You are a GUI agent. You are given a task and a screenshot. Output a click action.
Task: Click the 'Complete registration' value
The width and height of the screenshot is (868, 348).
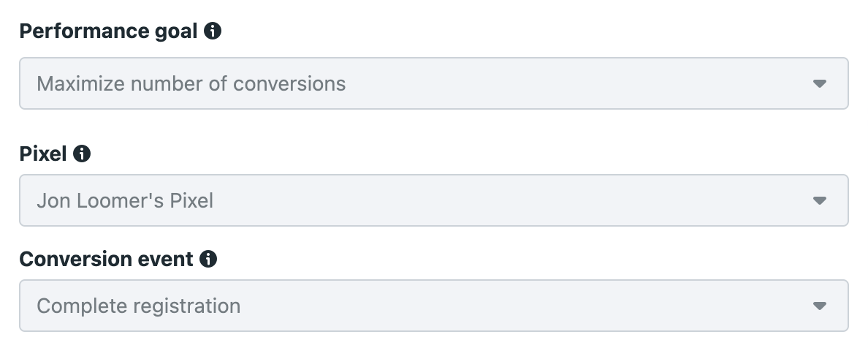coord(138,306)
